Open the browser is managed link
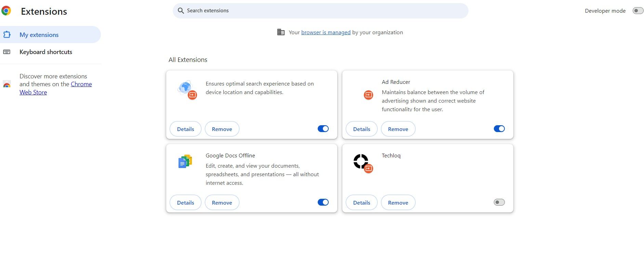 click(326, 33)
